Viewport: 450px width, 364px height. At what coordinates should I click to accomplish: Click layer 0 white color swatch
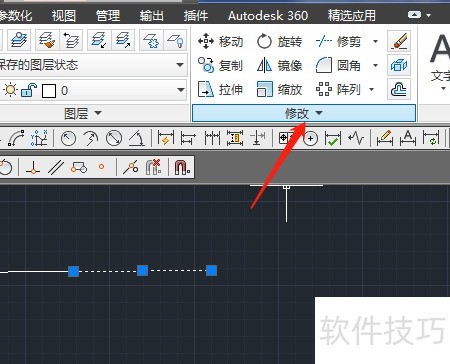point(49,91)
